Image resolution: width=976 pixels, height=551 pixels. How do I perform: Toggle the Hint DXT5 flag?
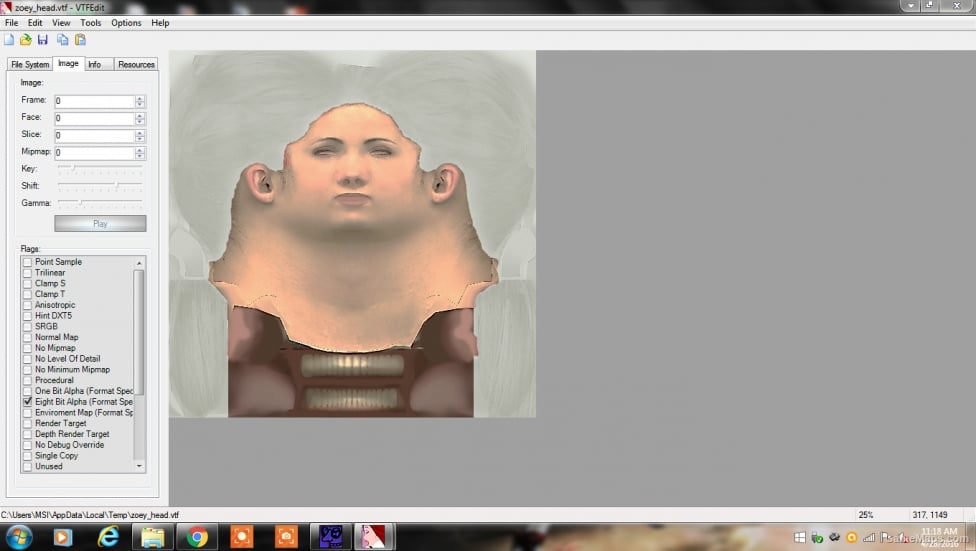tap(27, 316)
